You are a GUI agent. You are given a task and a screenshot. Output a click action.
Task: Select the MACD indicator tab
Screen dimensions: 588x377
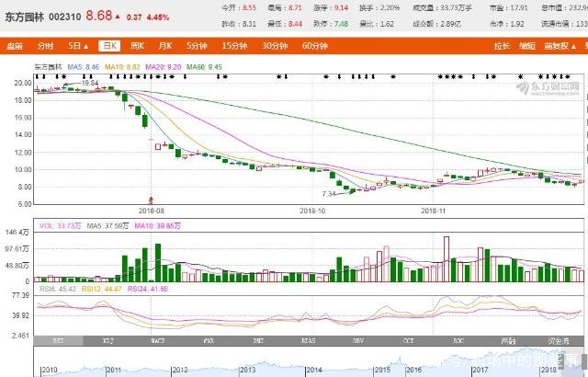[x=158, y=340]
